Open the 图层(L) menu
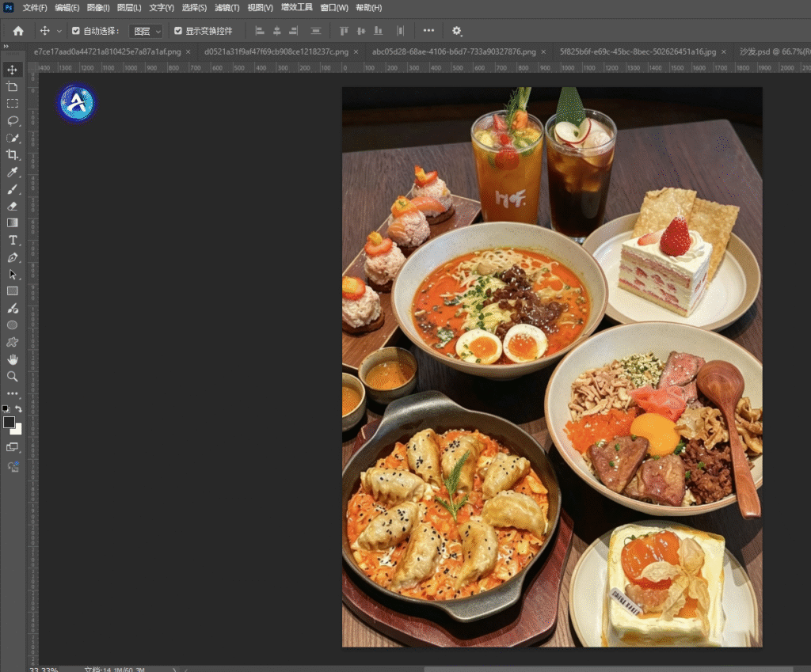 click(x=129, y=8)
